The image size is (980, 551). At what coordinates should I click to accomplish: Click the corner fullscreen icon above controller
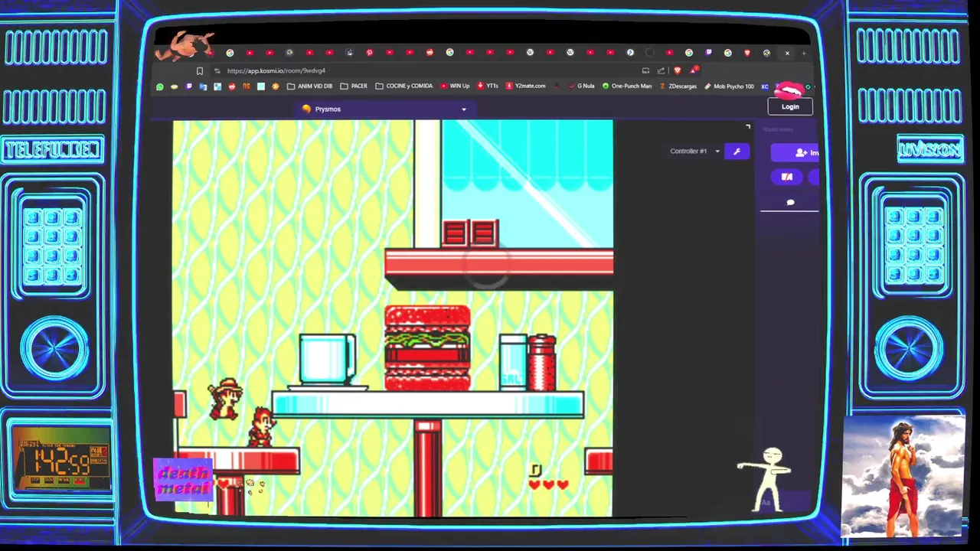coord(748,127)
